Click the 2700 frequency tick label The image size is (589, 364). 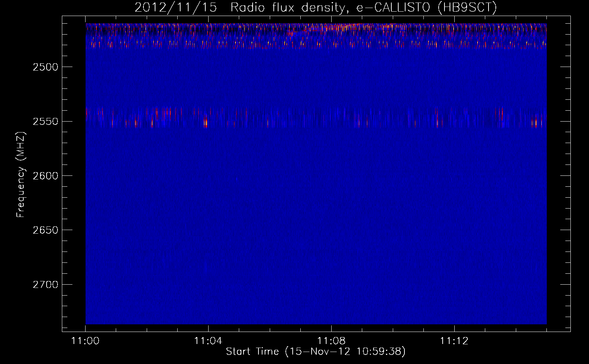46,284
